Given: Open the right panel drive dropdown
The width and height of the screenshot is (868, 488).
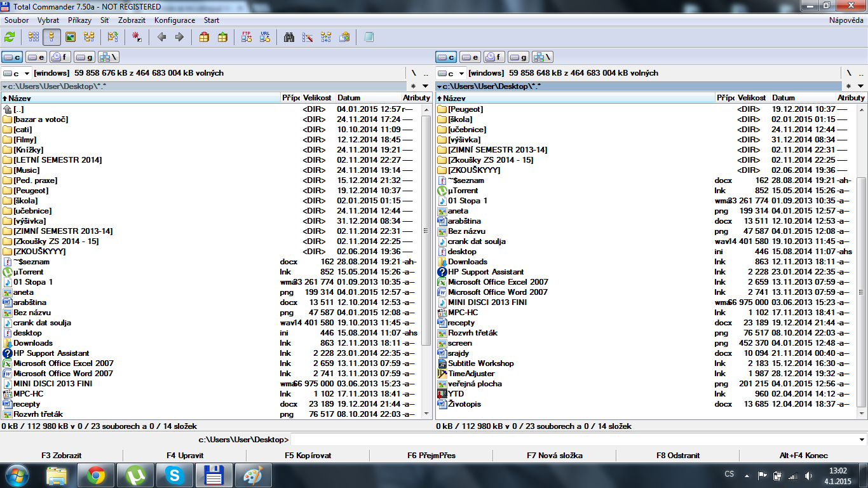Looking at the screenshot, I should pyautogui.click(x=451, y=73).
